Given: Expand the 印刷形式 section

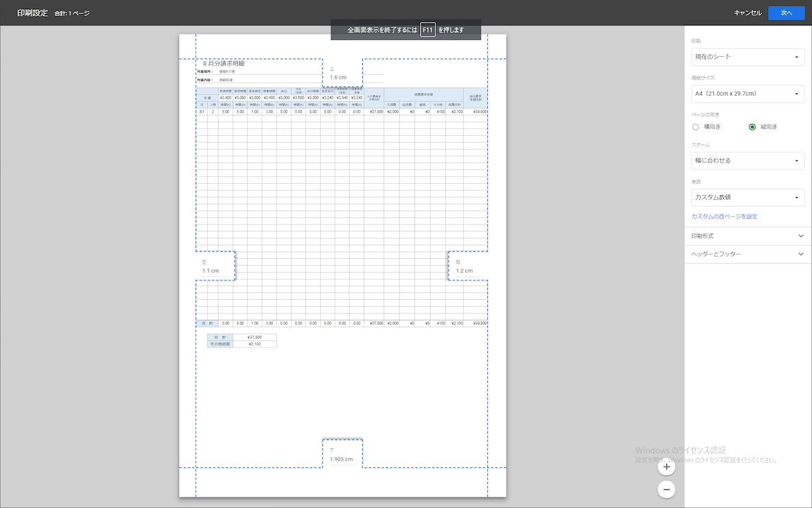Looking at the screenshot, I should (x=747, y=236).
